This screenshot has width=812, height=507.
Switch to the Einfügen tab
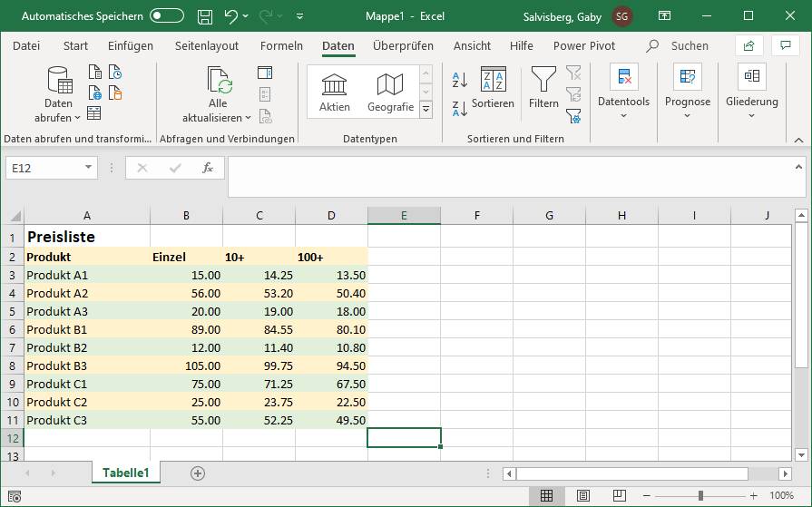click(131, 45)
